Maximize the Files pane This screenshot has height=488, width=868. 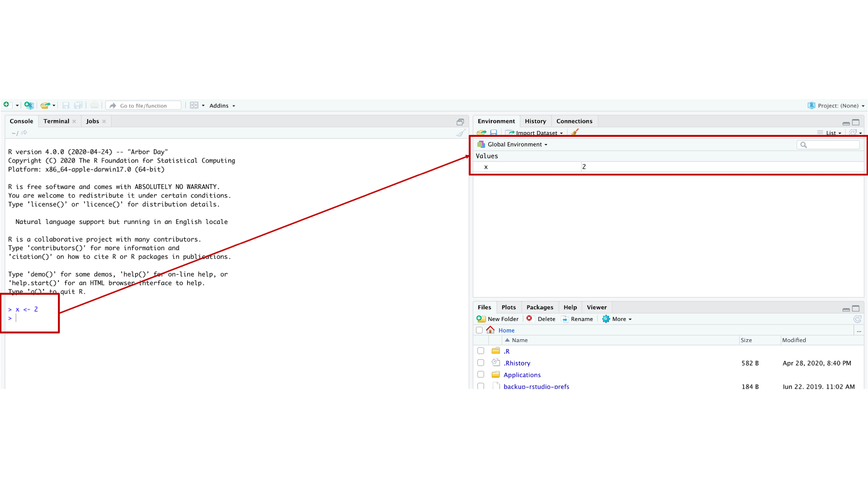pyautogui.click(x=856, y=309)
